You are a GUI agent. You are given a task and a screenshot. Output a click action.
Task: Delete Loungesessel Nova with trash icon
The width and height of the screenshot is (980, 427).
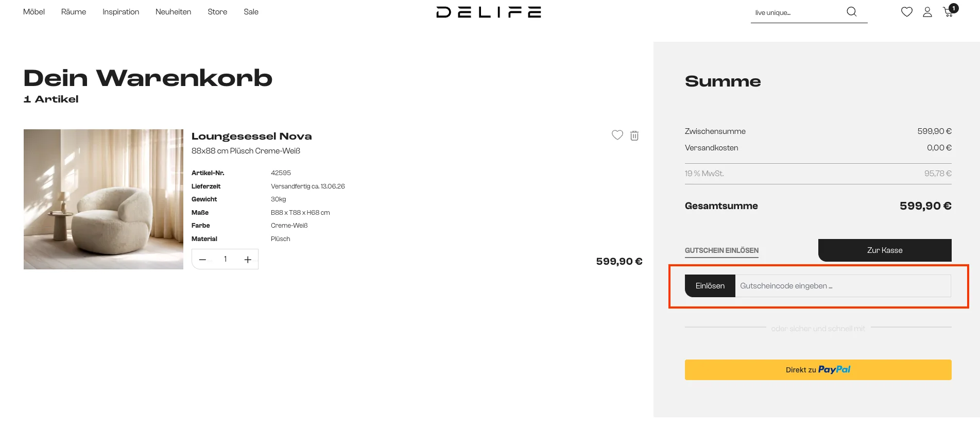[x=634, y=135]
